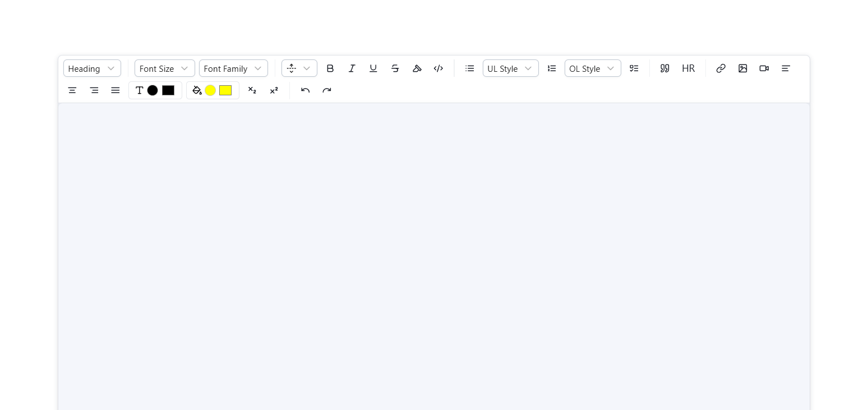Create a numbered list
Screen dimensions: 868x410
551,68
